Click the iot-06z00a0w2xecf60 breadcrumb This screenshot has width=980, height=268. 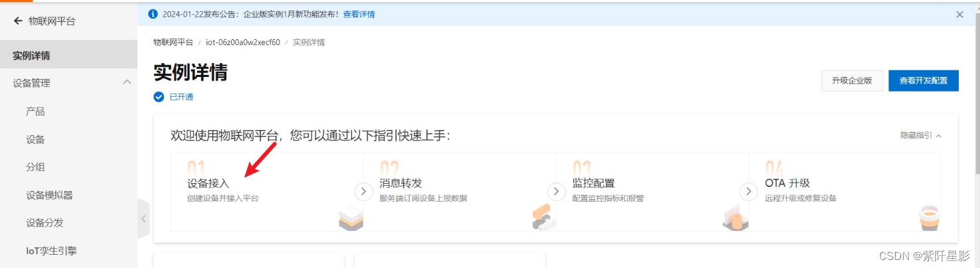243,42
